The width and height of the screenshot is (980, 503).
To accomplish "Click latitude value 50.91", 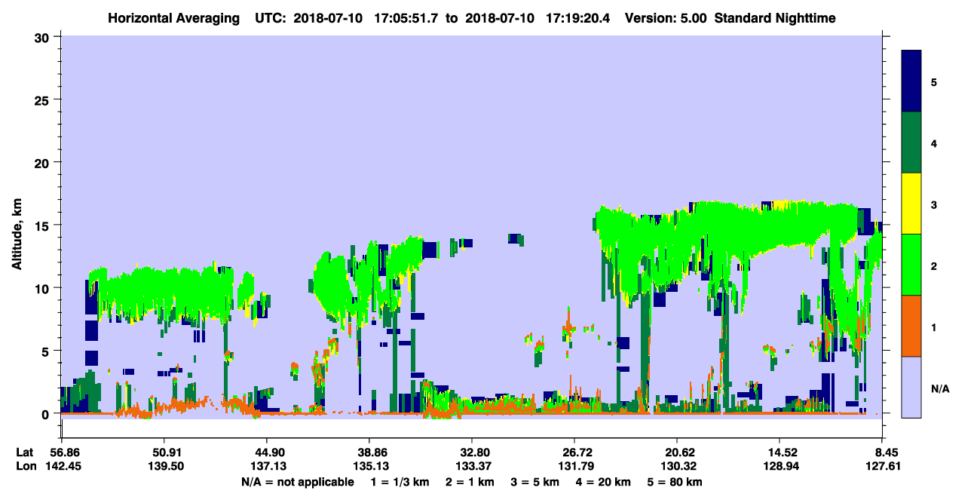I will tap(164, 452).
